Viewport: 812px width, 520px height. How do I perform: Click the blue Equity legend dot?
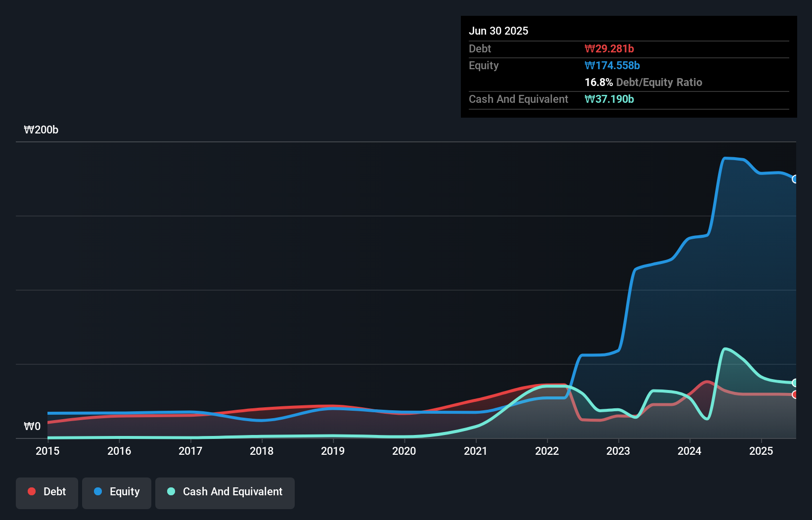pyautogui.click(x=98, y=491)
